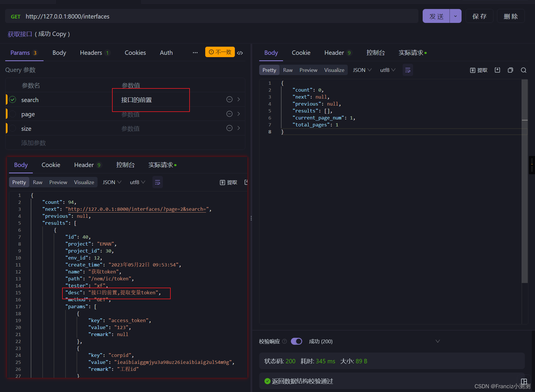Click the code snippet icon beside 不一致

[x=240, y=53]
